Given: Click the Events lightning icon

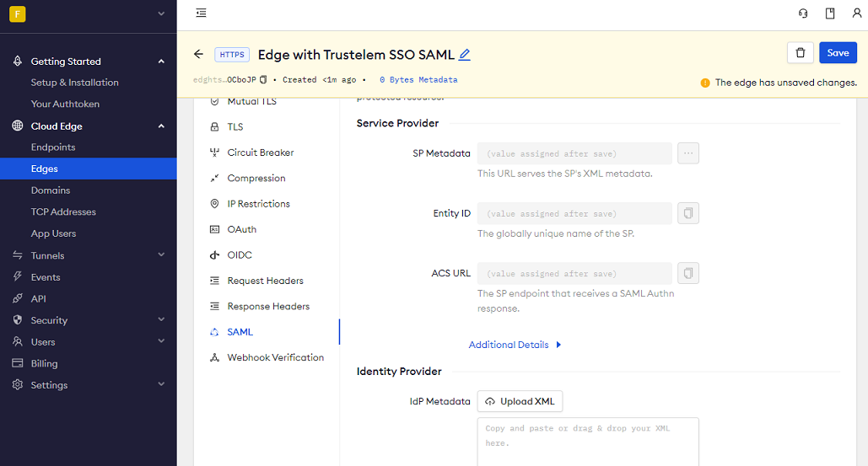Looking at the screenshot, I should pyautogui.click(x=18, y=276).
